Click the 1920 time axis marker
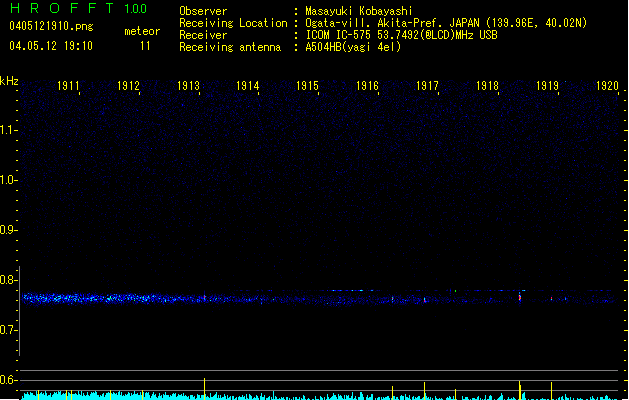Image resolution: width=629 pixels, height=400 pixels. pos(607,86)
